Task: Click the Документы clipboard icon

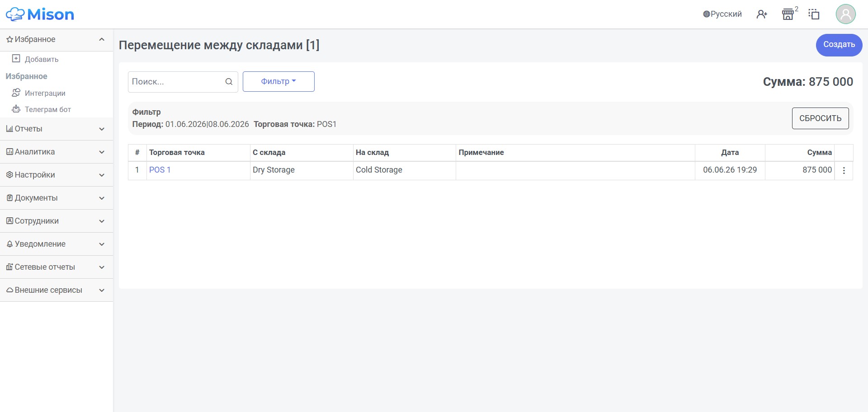Action: coord(9,198)
